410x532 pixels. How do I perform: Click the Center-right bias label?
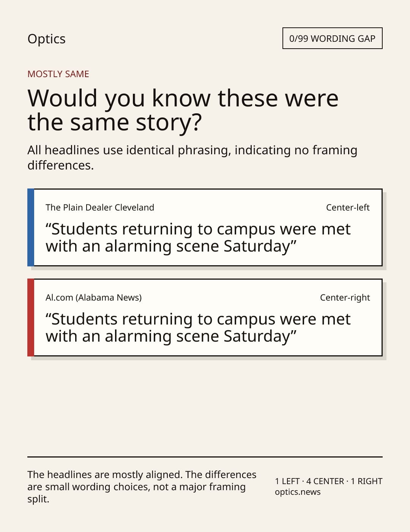pos(345,298)
